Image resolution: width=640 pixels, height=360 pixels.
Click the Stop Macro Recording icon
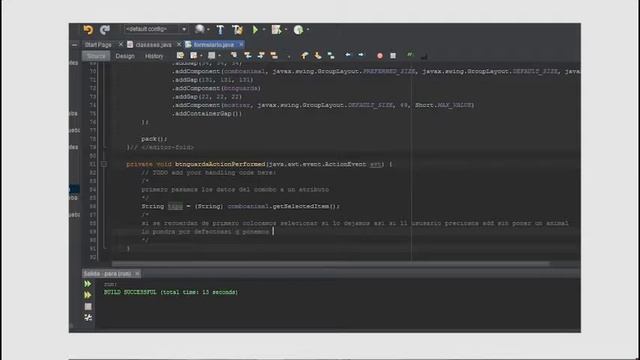(x=393, y=56)
